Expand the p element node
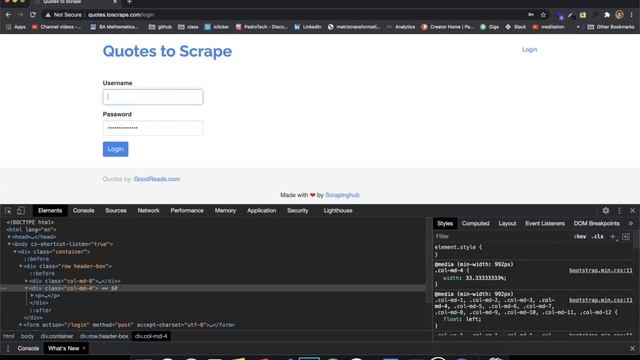 [x=32, y=296]
